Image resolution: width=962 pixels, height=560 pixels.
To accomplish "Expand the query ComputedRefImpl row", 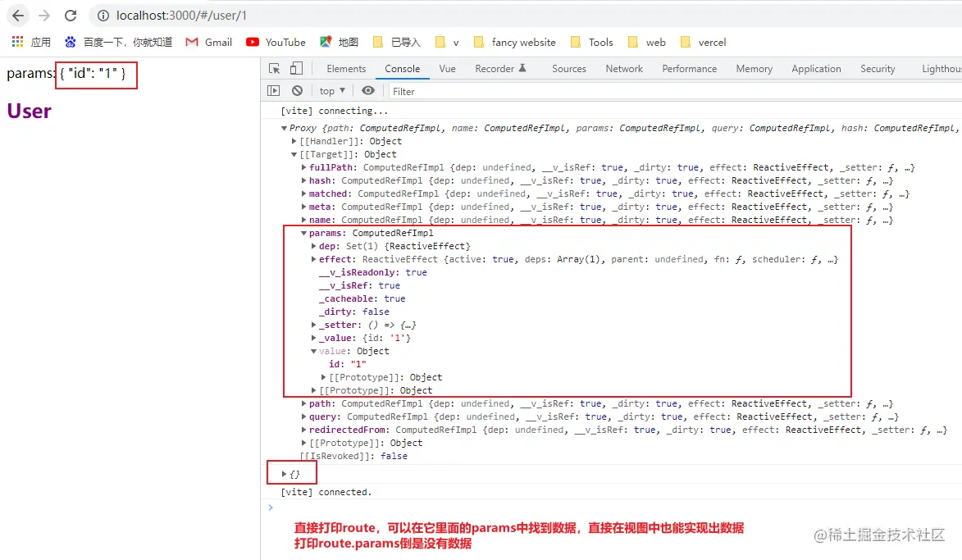I will (303, 417).
